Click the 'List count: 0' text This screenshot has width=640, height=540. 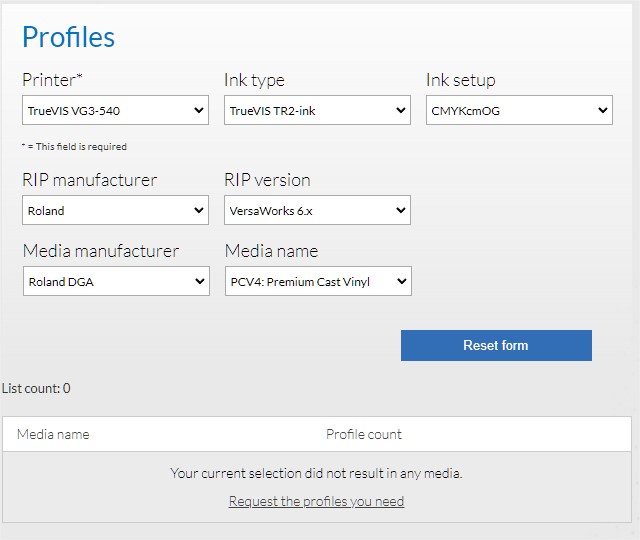(36, 388)
